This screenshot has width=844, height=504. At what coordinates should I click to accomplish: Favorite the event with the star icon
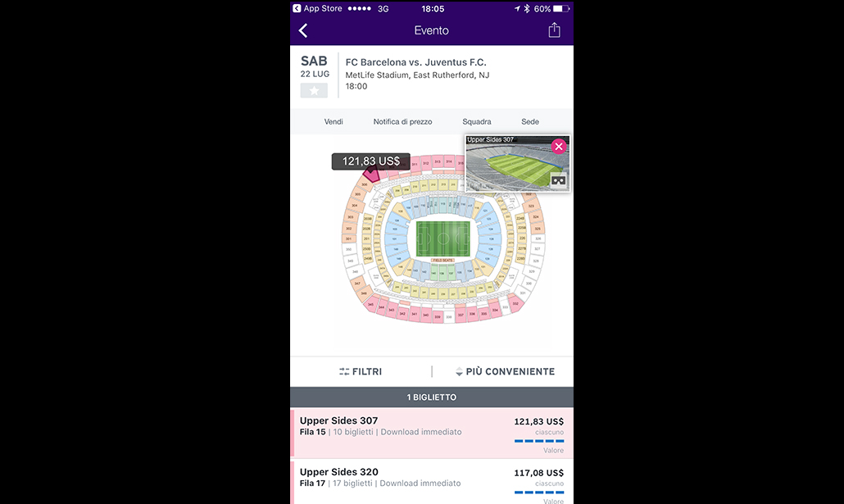coord(314,90)
